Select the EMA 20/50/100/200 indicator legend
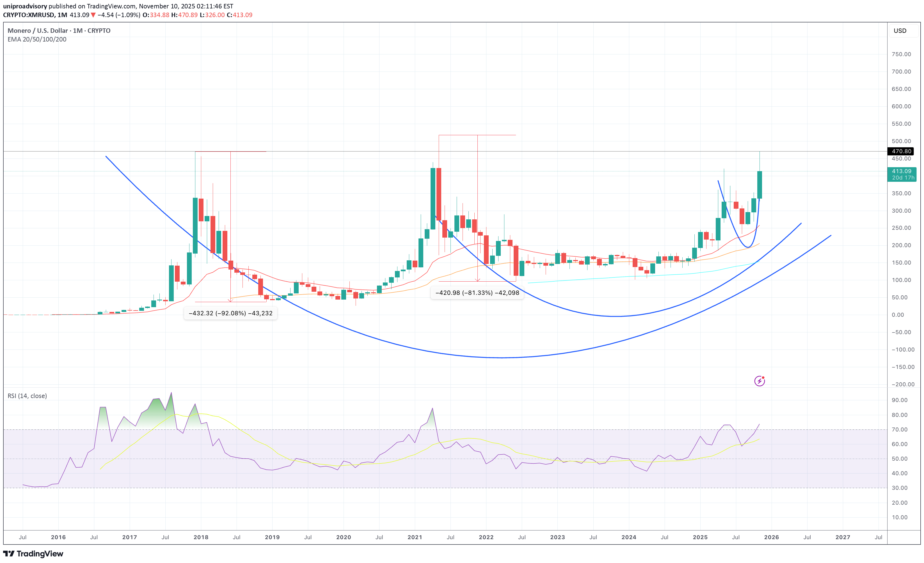Viewport: 924px width, 563px height. (x=37, y=39)
